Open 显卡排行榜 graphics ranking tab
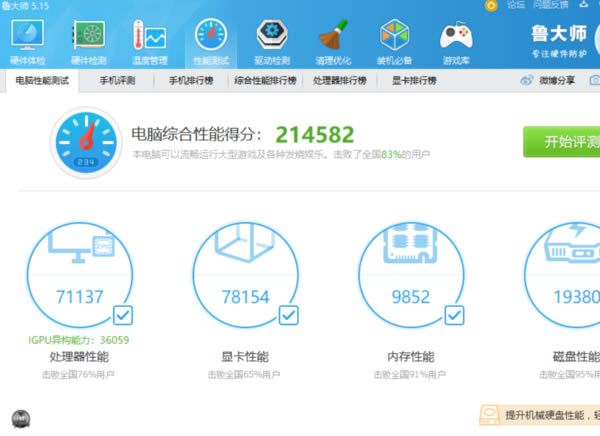 [413, 80]
